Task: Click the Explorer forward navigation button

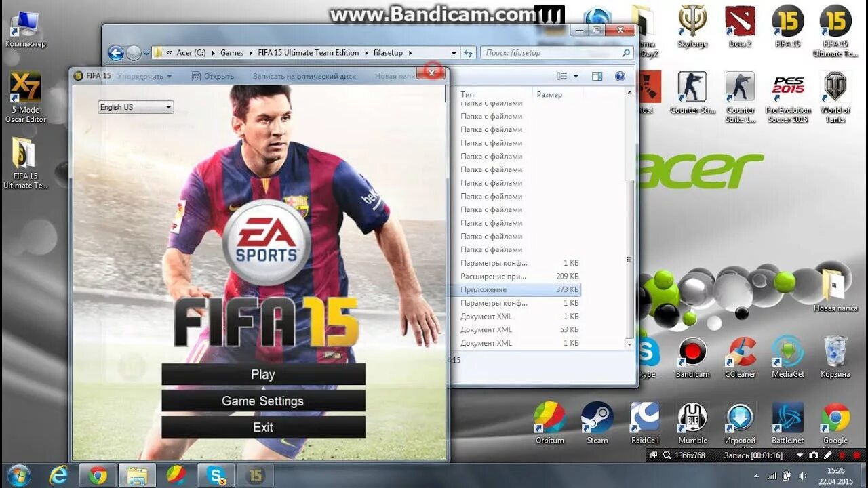Action: pyautogui.click(x=134, y=52)
